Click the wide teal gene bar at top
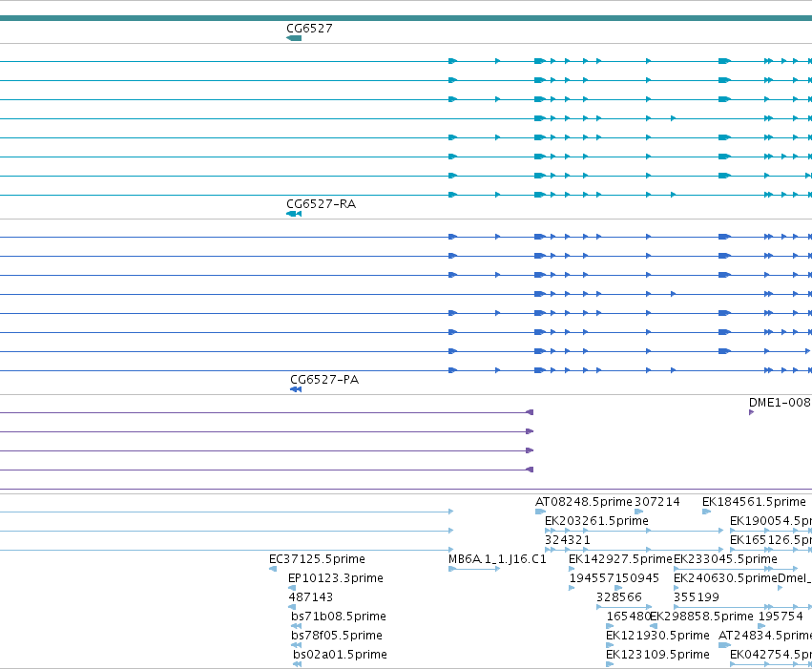Image resolution: width=812 pixels, height=669 pixels. click(x=406, y=19)
